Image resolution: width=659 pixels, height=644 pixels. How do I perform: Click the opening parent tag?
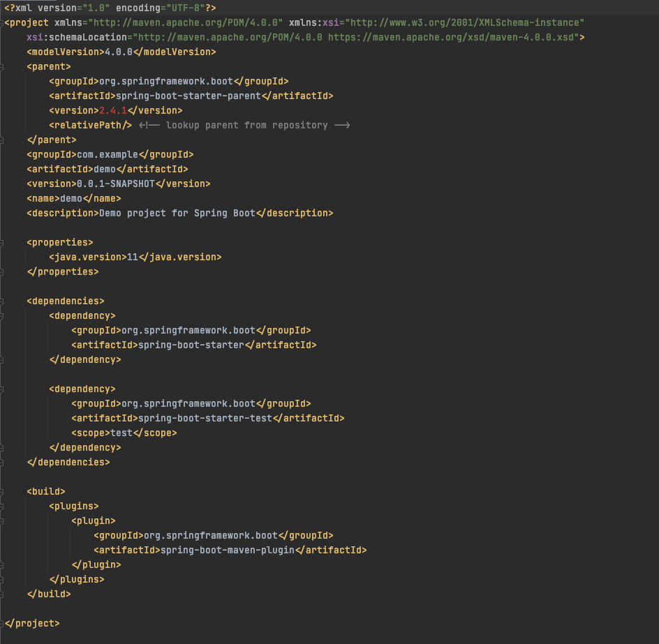coord(49,67)
